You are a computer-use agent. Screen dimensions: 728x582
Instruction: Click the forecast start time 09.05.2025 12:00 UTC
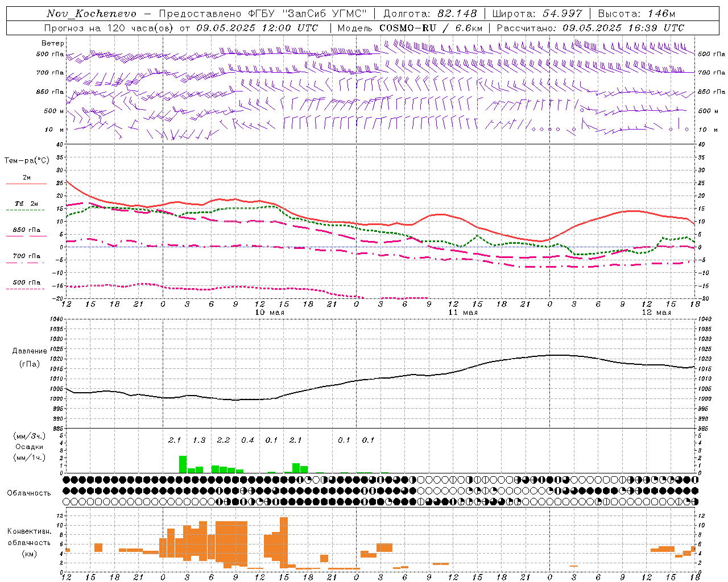257,28
